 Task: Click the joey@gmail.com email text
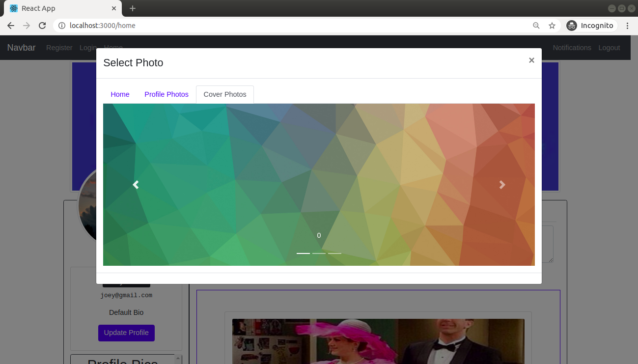coord(126,295)
